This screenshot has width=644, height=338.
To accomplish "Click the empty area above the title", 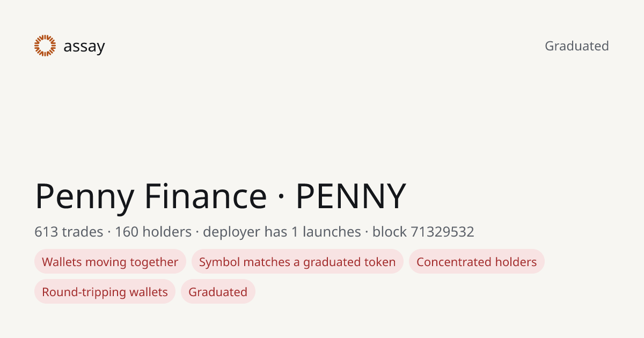I will pos(322,118).
